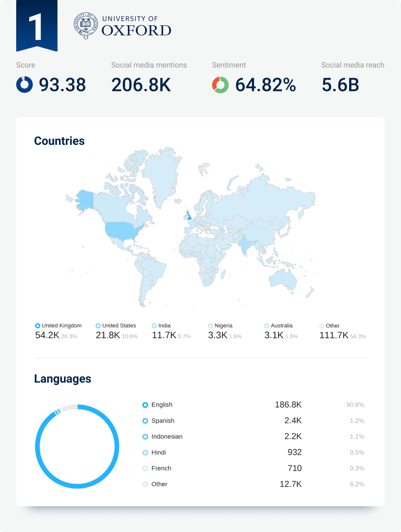Click the India legend dot

pos(154,326)
